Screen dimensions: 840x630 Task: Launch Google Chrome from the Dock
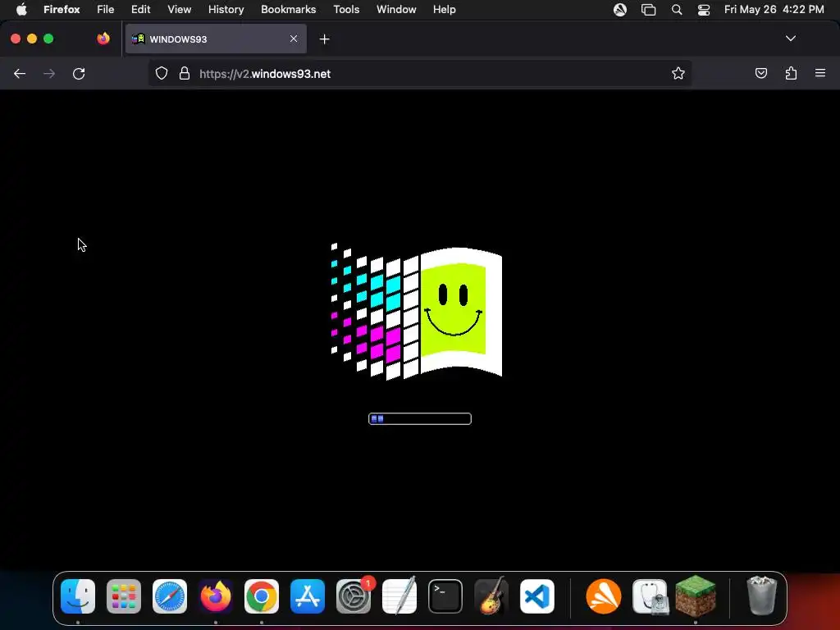tap(262, 596)
